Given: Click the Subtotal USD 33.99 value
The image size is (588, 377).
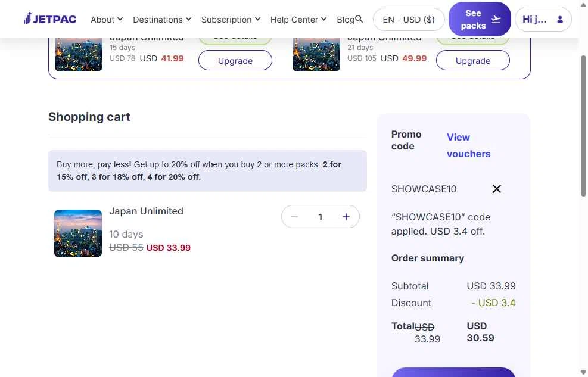Looking at the screenshot, I should click(491, 286).
